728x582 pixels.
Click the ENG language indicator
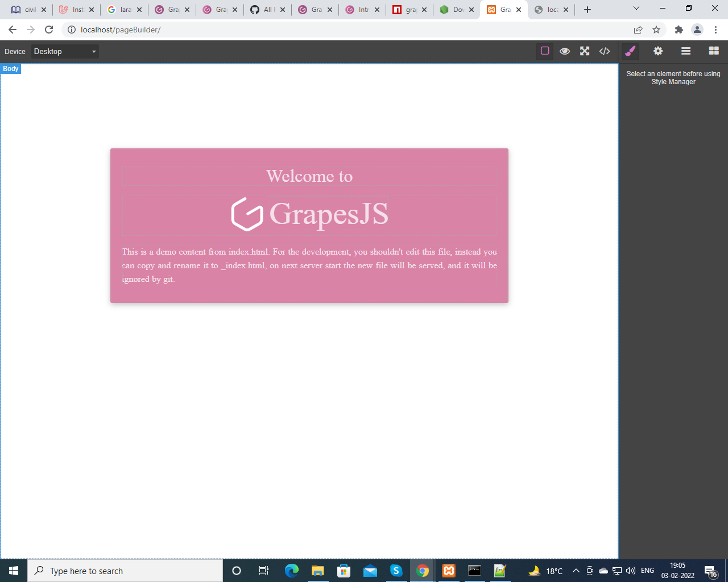(x=647, y=571)
